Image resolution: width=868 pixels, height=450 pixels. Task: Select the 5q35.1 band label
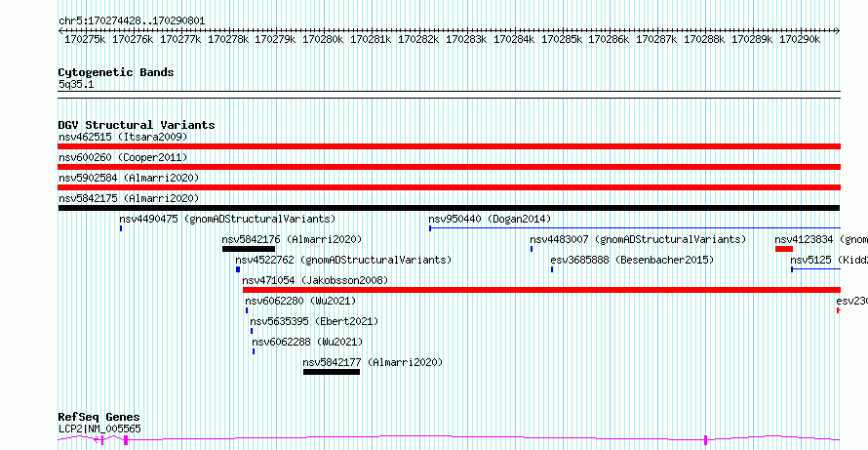click(75, 84)
